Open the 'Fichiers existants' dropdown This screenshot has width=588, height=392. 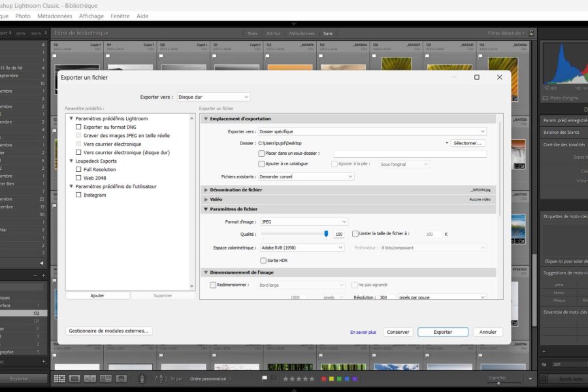pos(306,176)
